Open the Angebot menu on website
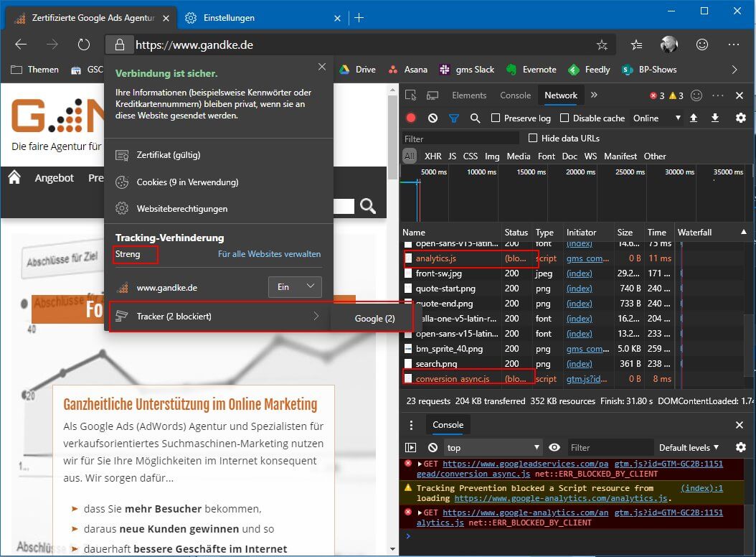Screen dimensions: 756x557 54,177
